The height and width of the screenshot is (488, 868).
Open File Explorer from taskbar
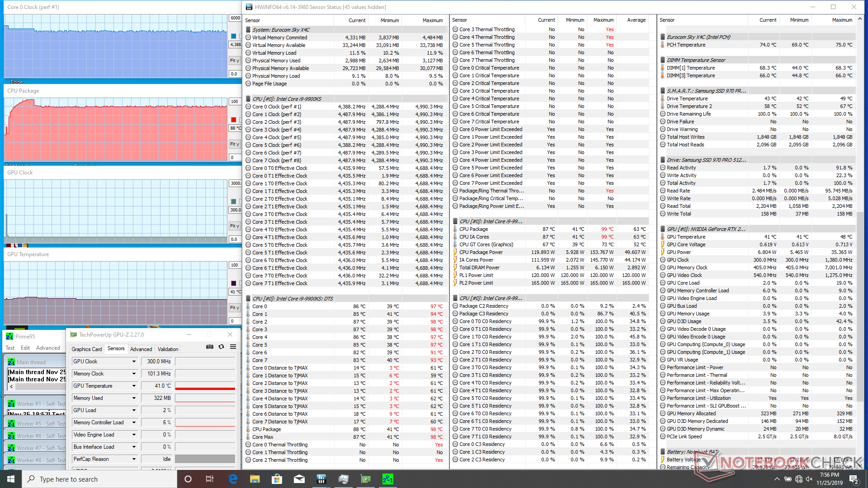(255, 479)
